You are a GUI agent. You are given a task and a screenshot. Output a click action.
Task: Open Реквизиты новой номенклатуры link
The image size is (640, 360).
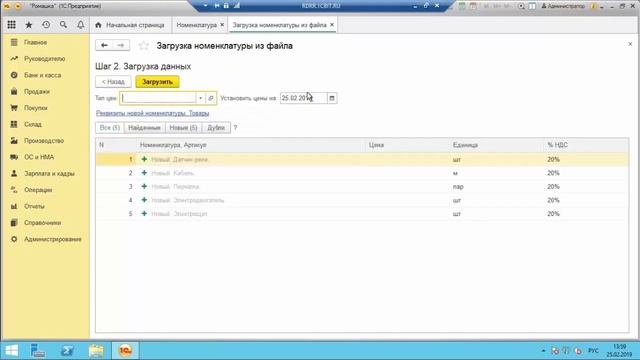click(x=153, y=113)
